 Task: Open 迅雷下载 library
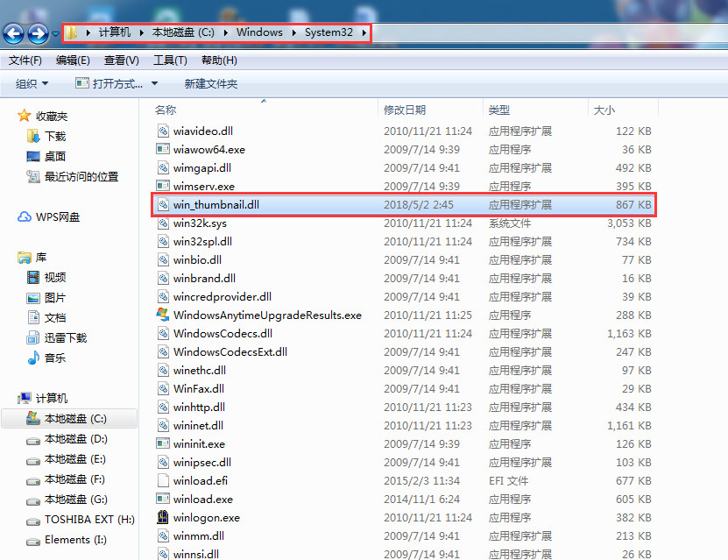point(57,338)
